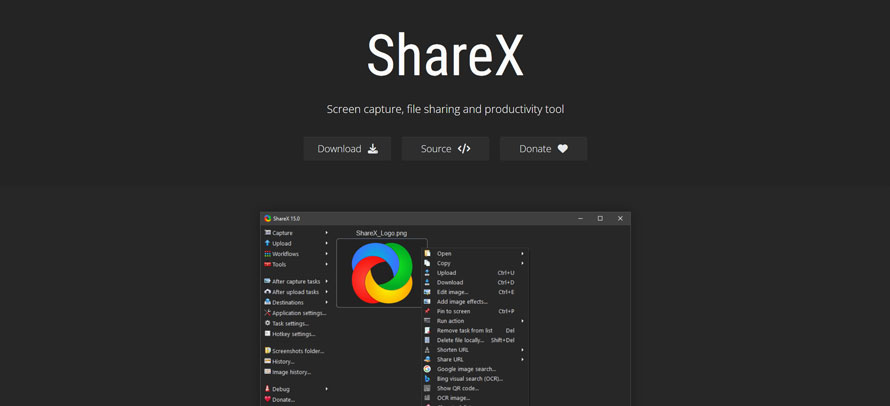Maximize the ShareX 15.0 window

(x=600, y=219)
